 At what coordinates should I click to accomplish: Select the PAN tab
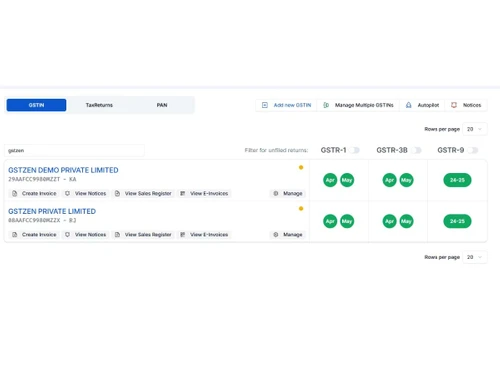point(162,105)
